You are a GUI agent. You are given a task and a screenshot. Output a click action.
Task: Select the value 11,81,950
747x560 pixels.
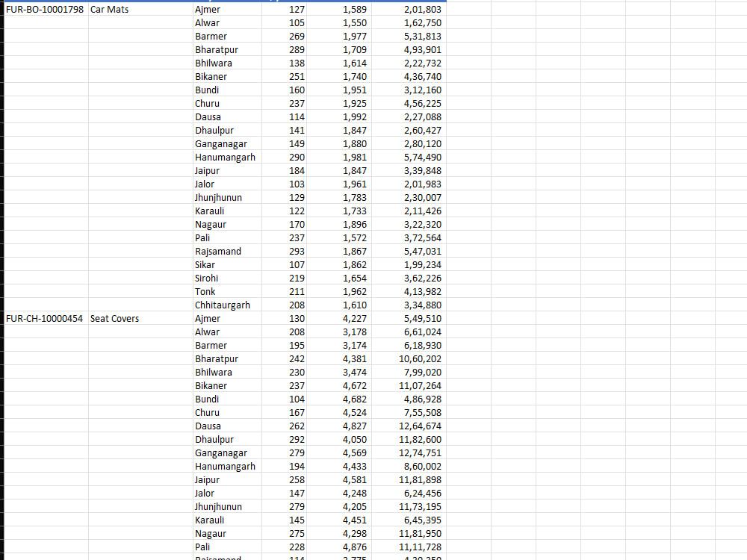[409, 534]
